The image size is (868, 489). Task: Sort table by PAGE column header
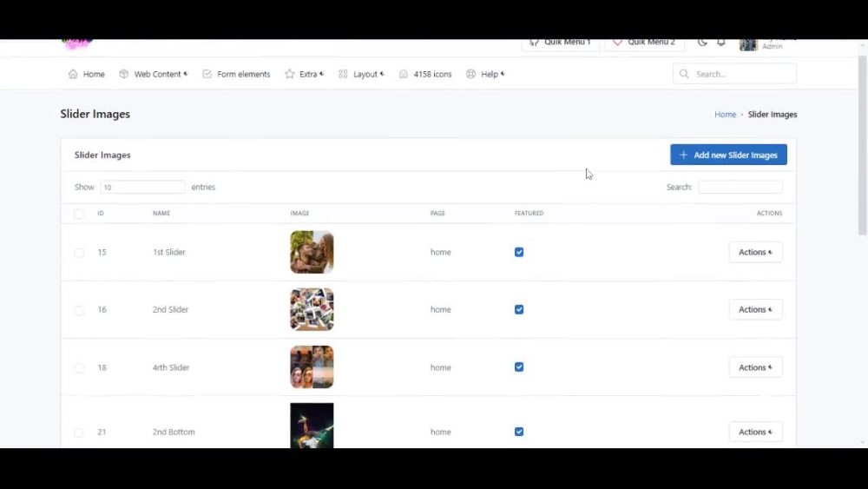[437, 213]
